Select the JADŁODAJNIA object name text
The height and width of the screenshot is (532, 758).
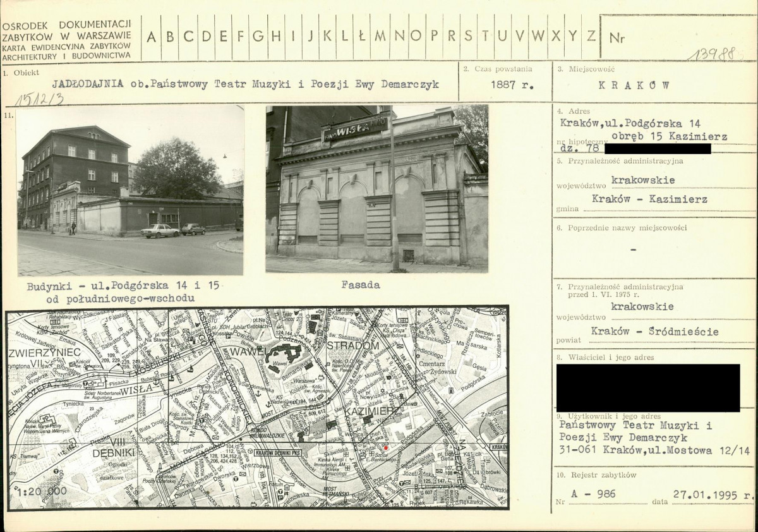pos(88,84)
